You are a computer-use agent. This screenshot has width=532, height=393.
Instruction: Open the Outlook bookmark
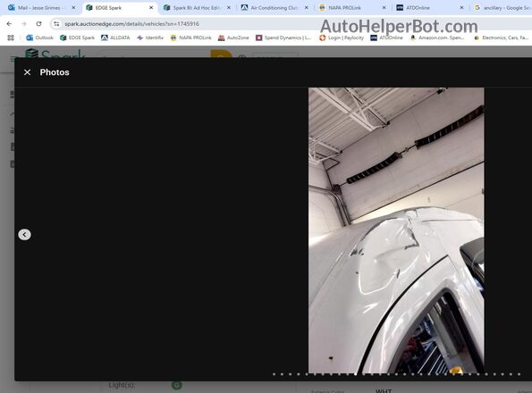tap(40, 38)
